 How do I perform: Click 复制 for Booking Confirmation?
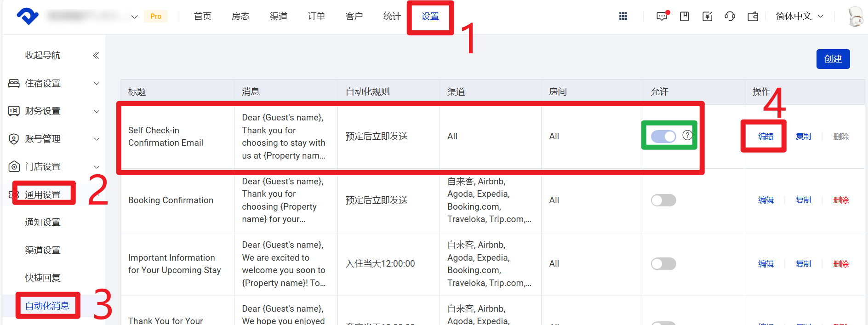(804, 200)
